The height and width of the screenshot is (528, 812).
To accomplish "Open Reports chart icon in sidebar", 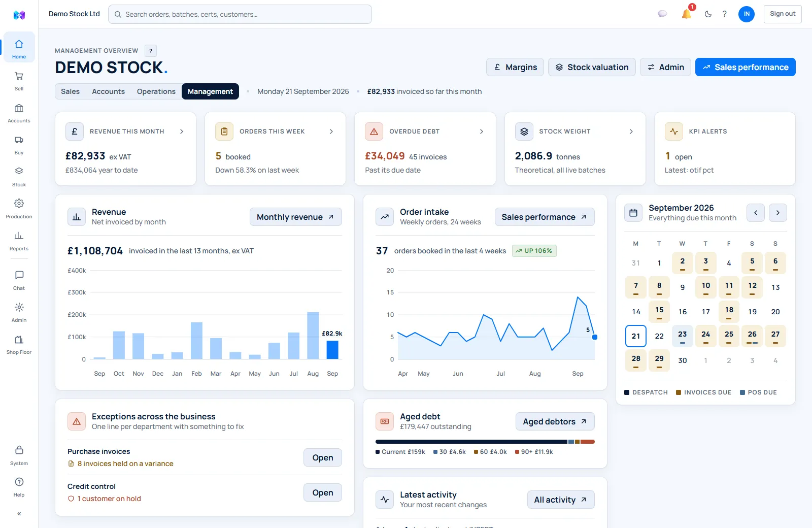I will click(19, 236).
